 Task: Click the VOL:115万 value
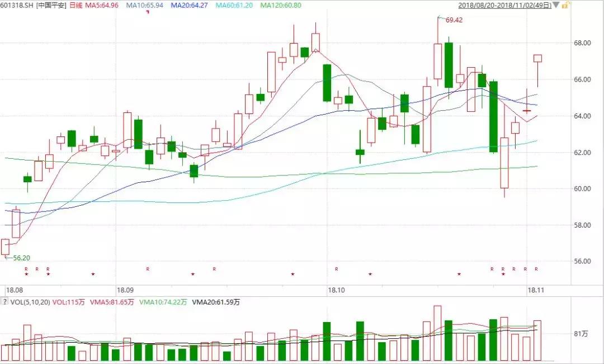coord(69,302)
